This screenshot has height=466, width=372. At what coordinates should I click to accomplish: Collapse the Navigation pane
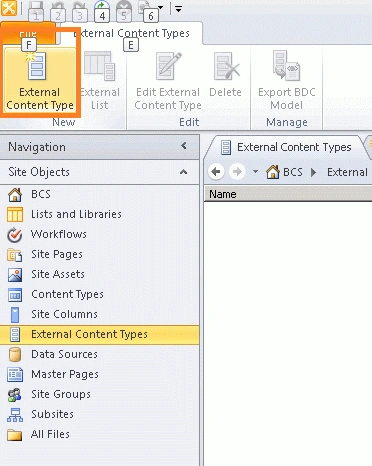pos(184,146)
